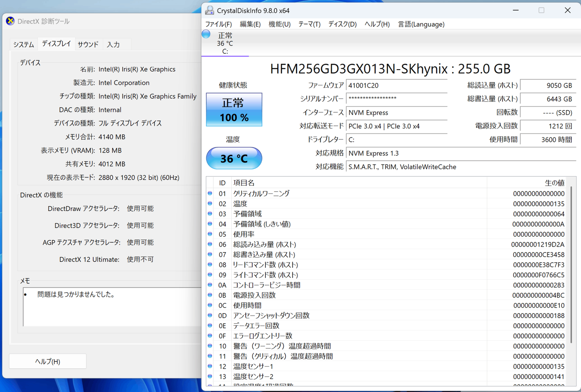The height and width of the screenshot is (392, 581).
Task: Switch to the サウンド tab
Action: tap(88, 44)
